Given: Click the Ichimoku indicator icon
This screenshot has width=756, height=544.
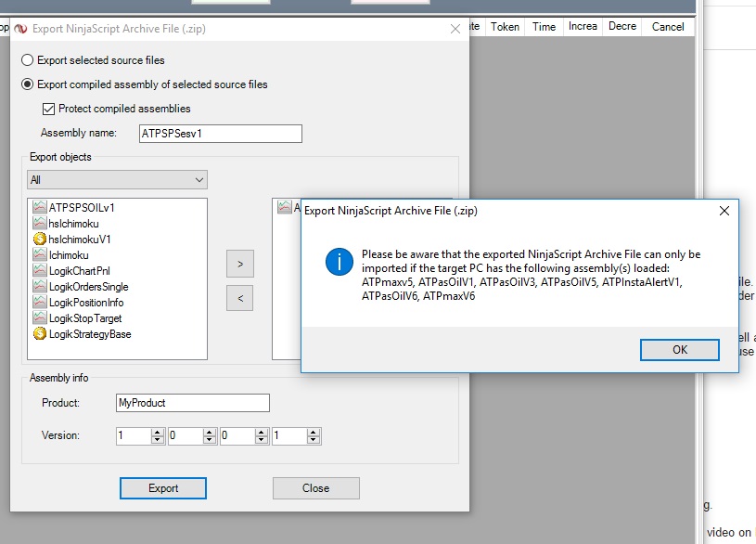Looking at the screenshot, I should pyautogui.click(x=40, y=255).
